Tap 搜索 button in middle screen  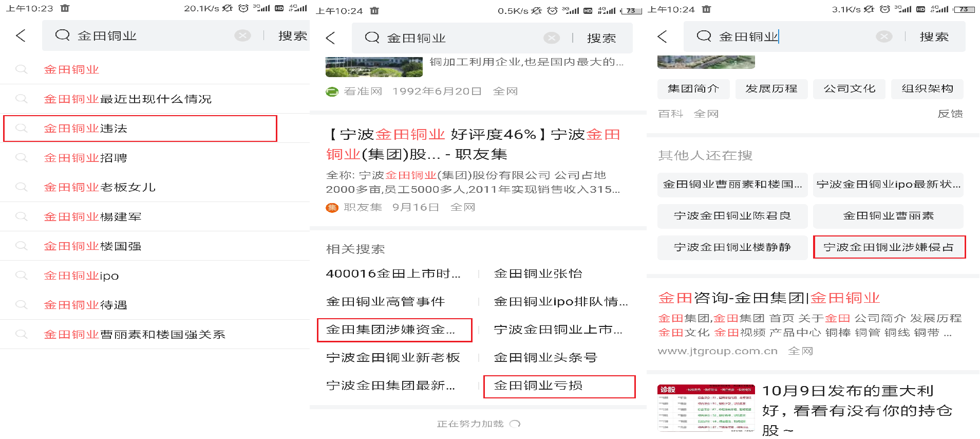click(601, 38)
